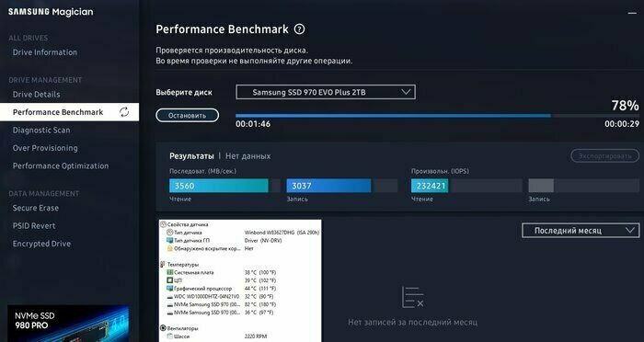The image size is (644, 342).
Task: Click the monitor icon beside Тип датчика ГП
Action: pyautogui.click(x=170, y=241)
